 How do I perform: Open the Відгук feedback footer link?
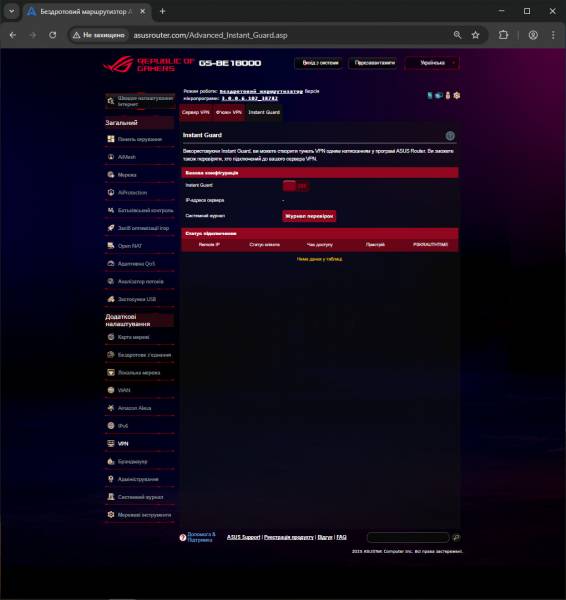(325, 537)
